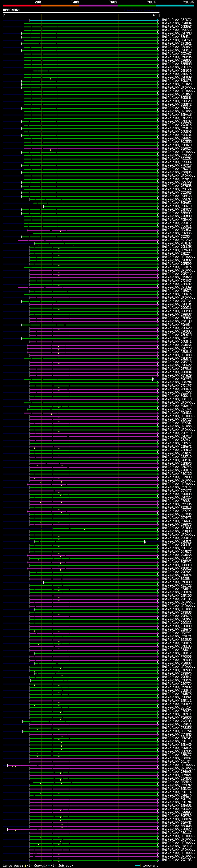The height and width of the screenshot is (868, 197).
Task: Select hit label UniRef100_A5B005
Action: 177,220
